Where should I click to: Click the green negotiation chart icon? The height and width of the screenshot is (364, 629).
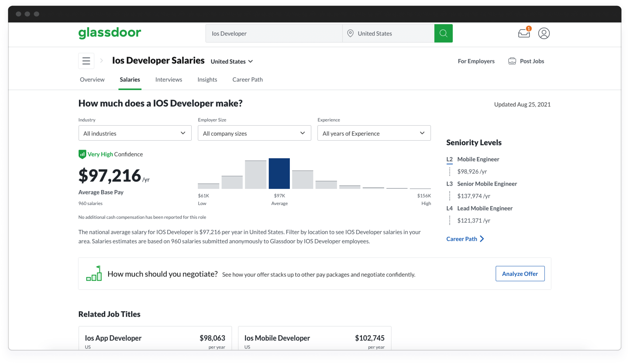94,273
